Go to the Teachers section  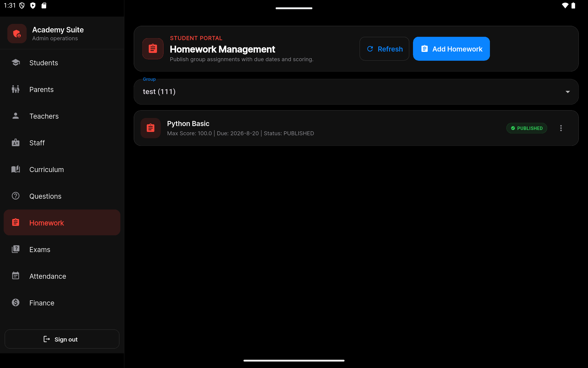[62, 116]
